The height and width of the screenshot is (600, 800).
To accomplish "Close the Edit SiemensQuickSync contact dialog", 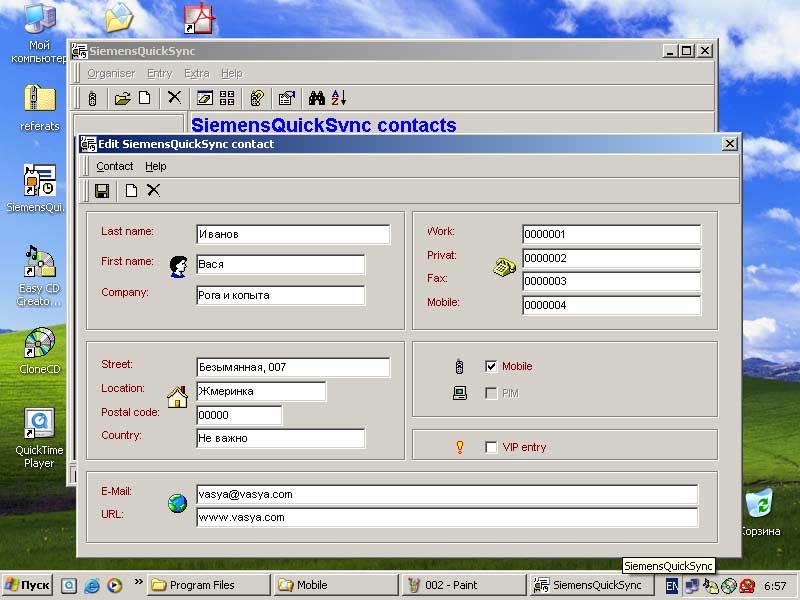I will pos(730,144).
